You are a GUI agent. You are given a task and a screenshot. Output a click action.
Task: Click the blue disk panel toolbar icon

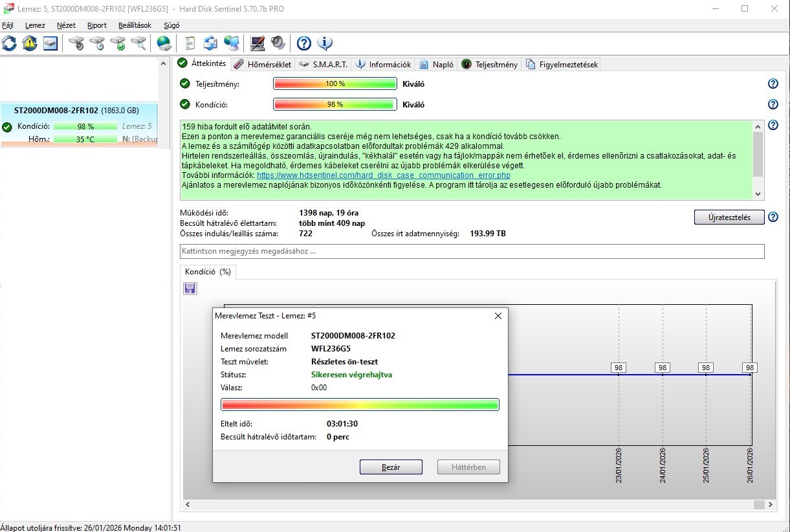click(50, 43)
